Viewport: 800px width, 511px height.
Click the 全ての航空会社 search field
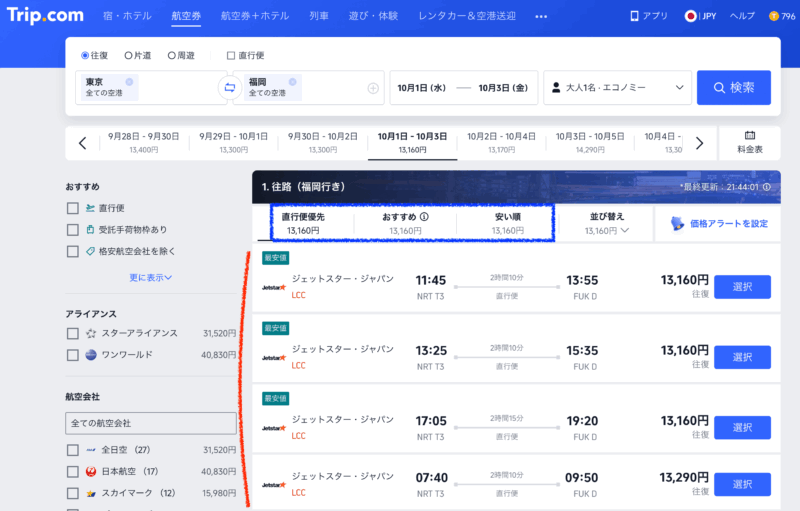coord(151,423)
